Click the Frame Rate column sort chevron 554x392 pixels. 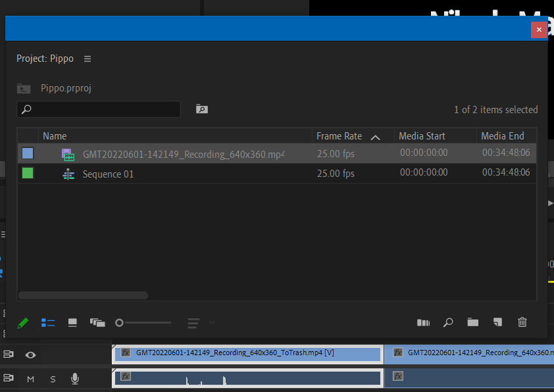pyautogui.click(x=375, y=135)
